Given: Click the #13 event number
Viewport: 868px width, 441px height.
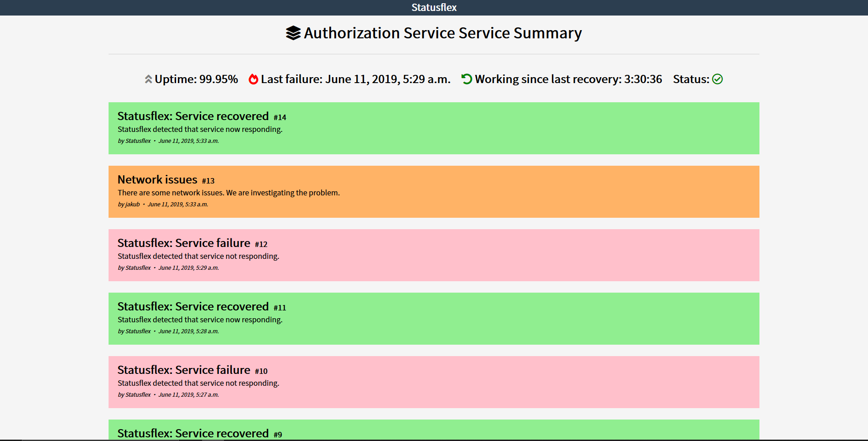Looking at the screenshot, I should pyautogui.click(x=208, y=181).
